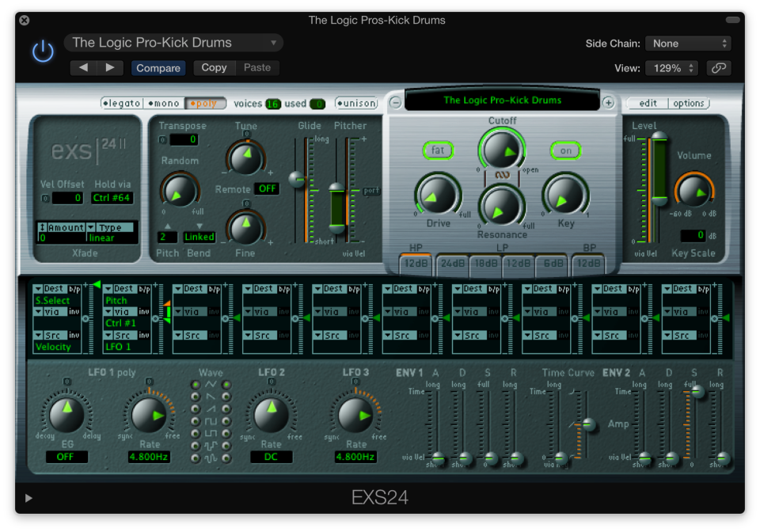Click the Copy button
This screenshot has width=760, height=532.
click(x=214, y=68)
